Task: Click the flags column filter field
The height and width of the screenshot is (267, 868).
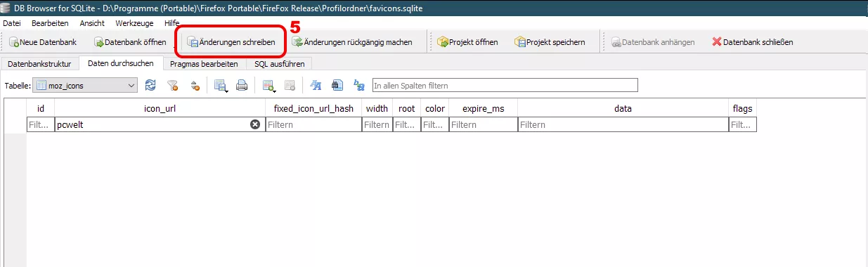Action: (743, 124)
